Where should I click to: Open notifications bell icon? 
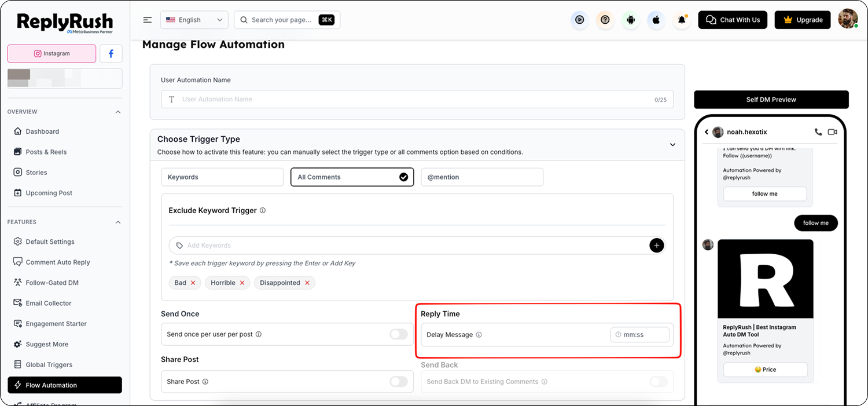click(682, 20)
